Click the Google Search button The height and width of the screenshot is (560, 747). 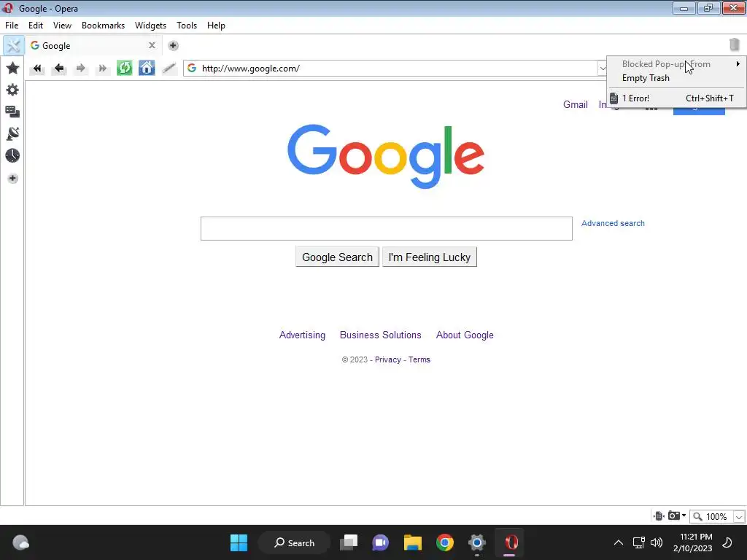[337, 257]
